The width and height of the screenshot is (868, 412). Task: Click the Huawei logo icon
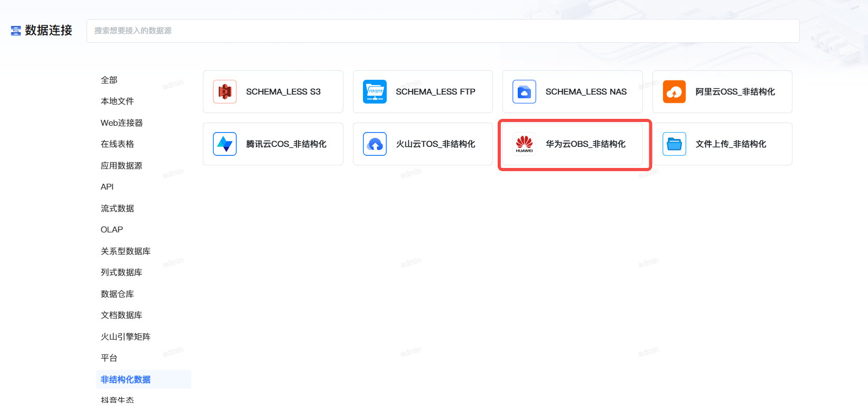click(524, 144)
